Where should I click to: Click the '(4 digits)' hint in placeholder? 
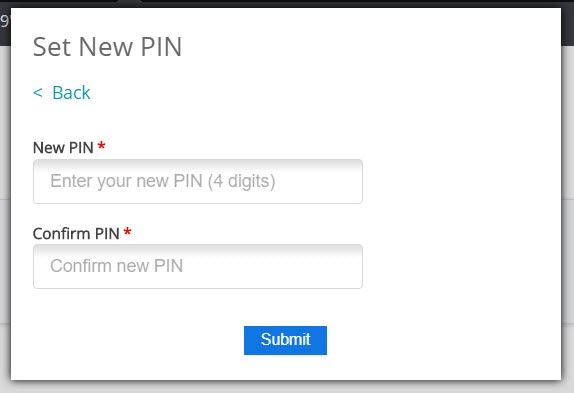tap(242, 181)
